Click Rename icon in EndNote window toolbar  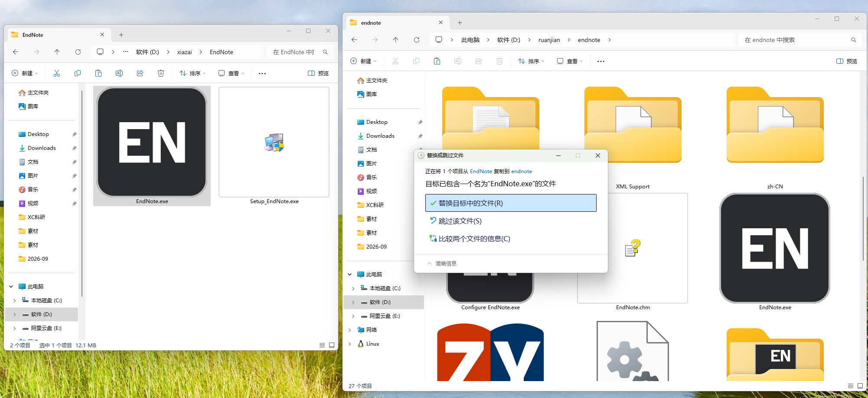coord(119,73)
